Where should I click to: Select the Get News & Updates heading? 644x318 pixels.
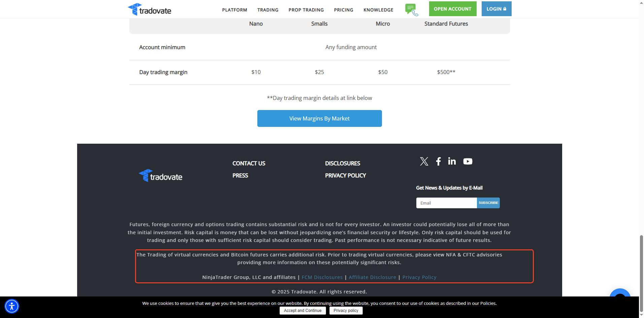pos(449,188)
